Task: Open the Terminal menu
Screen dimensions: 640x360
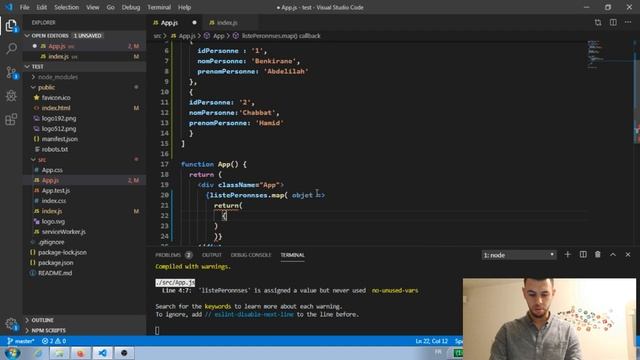Action: [159, 7]
